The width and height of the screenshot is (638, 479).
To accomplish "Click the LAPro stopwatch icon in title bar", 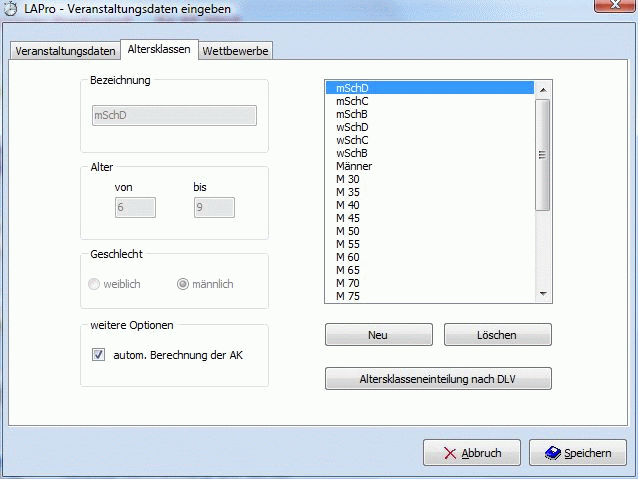I will click(11, 9).
